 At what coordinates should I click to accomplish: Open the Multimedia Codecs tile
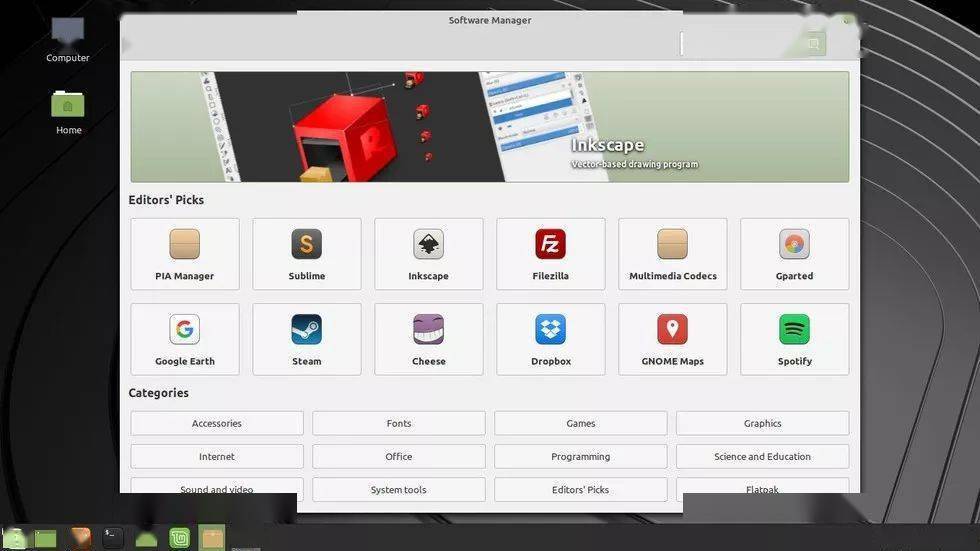(672, 254)
